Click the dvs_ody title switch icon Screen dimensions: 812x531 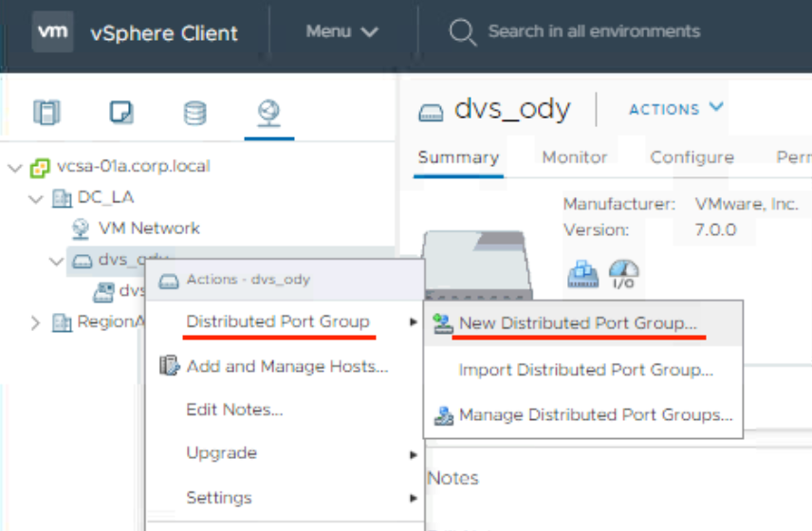point(431,112)
